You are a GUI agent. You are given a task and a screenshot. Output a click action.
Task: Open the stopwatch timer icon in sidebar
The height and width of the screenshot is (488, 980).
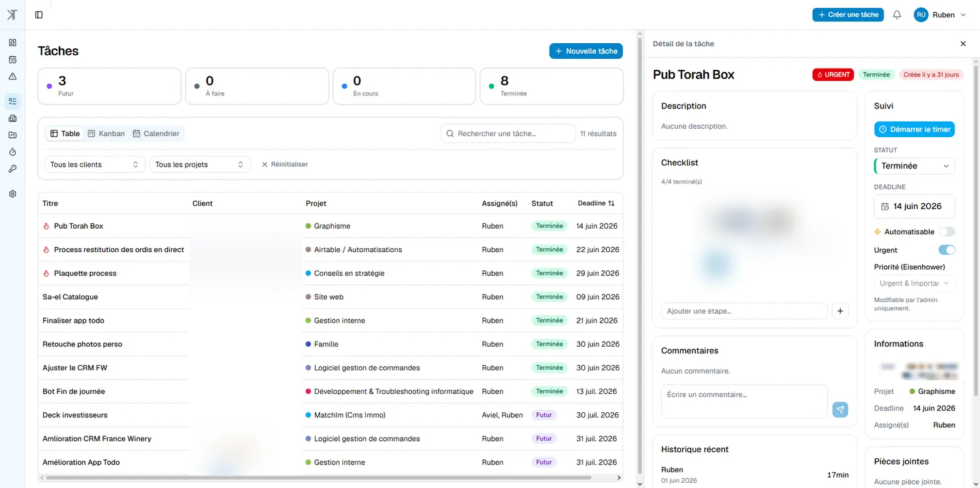click(x=12, y=152)
